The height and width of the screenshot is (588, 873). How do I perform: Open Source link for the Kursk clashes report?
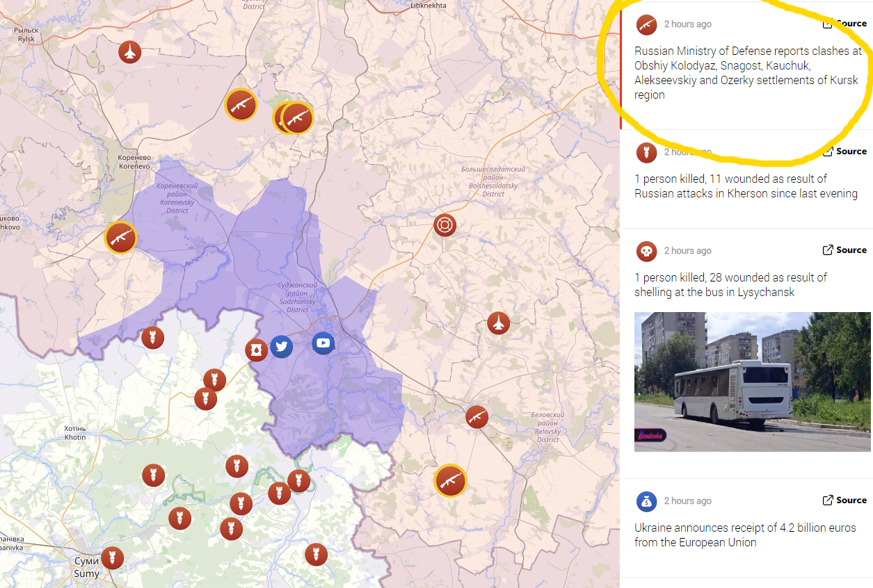(844, 24)
